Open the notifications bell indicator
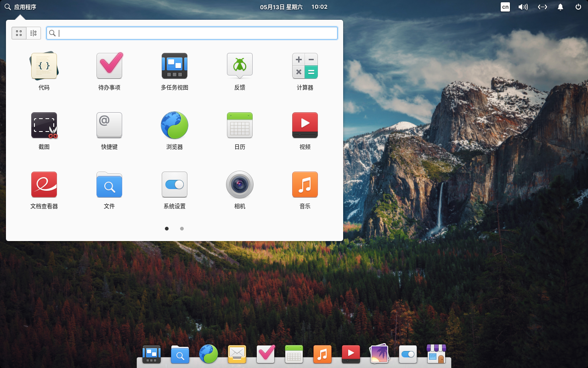The height and width of the screenshot is (368, 588). (560, 7)
